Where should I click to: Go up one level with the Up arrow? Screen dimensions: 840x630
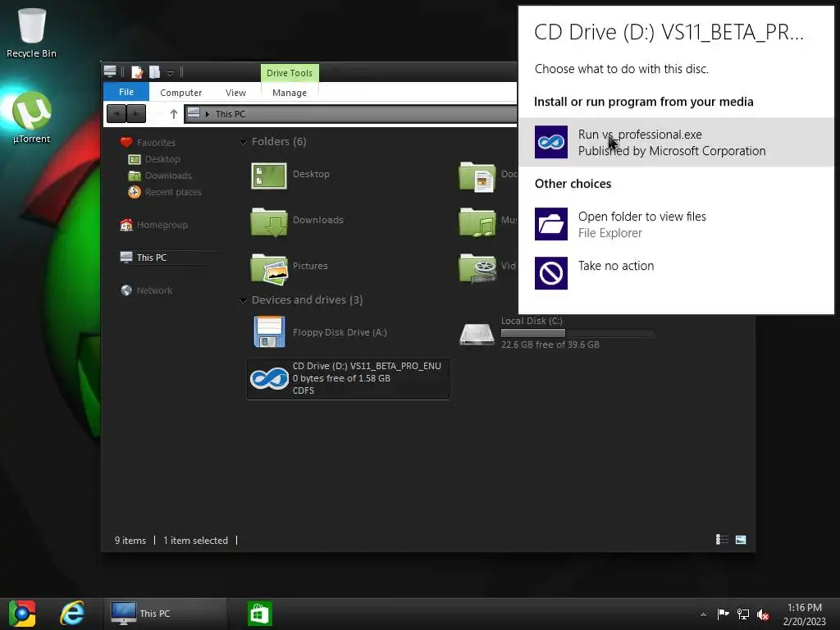173,113
